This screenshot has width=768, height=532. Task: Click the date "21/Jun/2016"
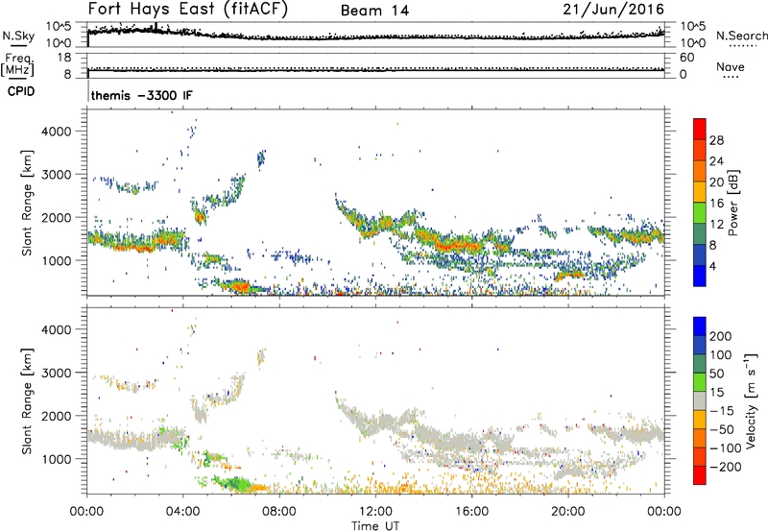[x=613, y=10]
